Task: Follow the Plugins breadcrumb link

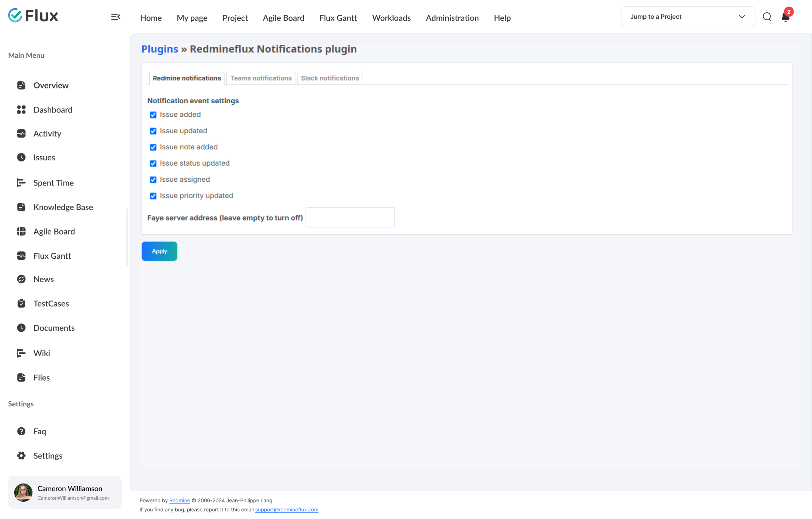Action: 160,49
